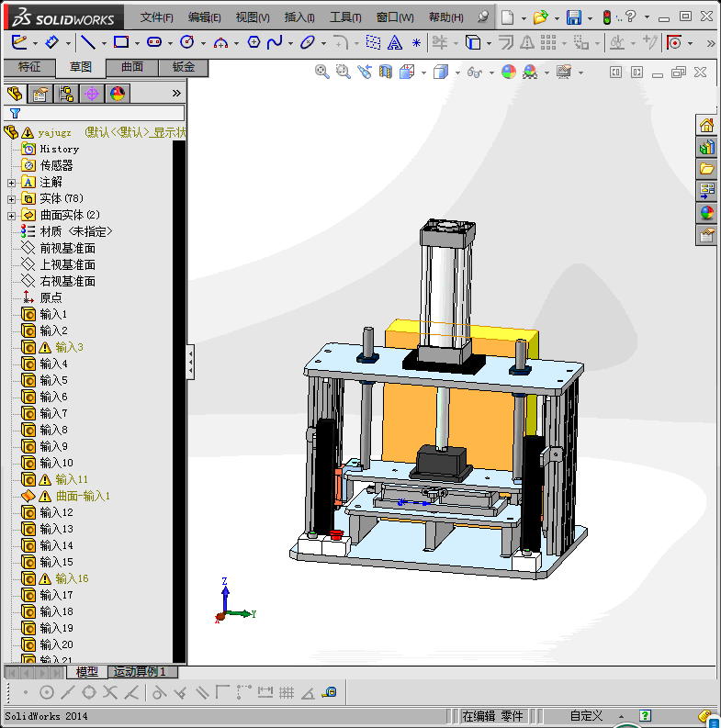This screenshot has height=728, width=721.
Task: Click the Smart Dimension tool
Action: (51, 43)
